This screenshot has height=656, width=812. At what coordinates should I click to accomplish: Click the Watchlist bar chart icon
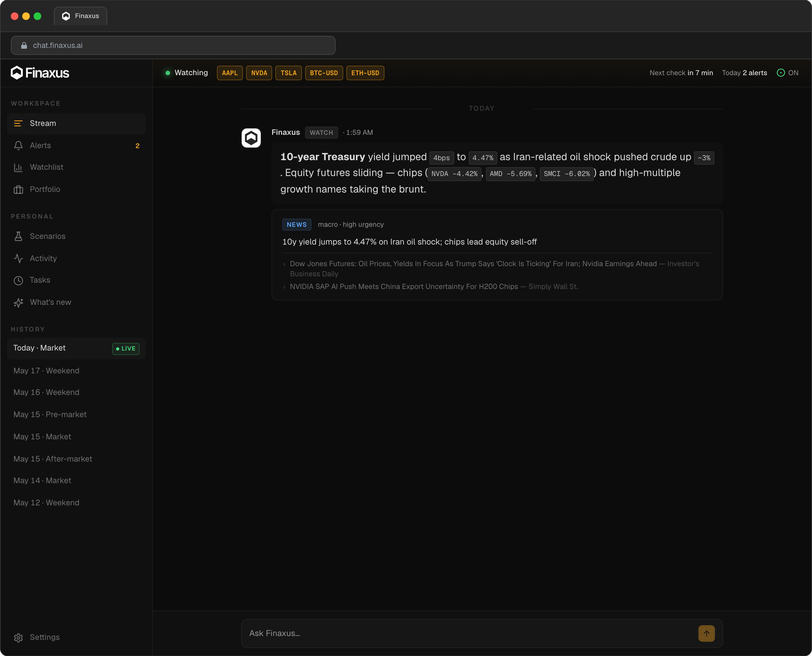pos(18,167)
